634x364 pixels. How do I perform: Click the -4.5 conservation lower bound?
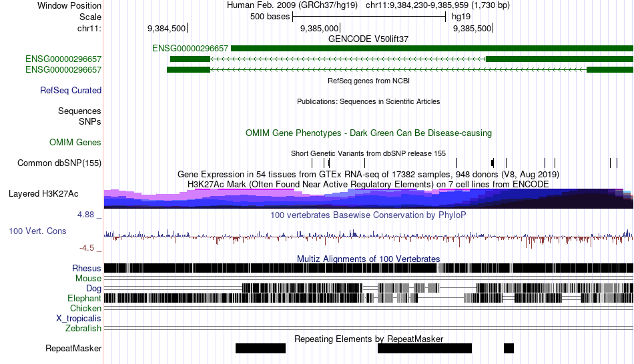click(x=86, y=247)
